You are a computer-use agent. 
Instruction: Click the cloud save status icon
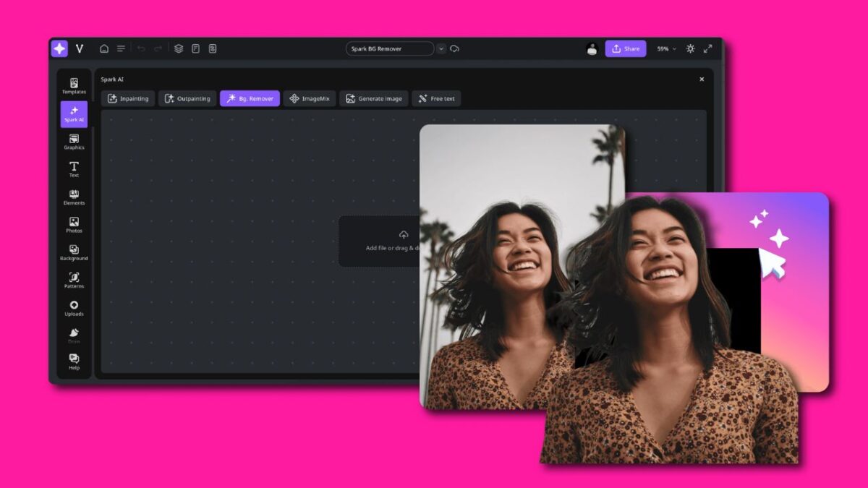454,48
